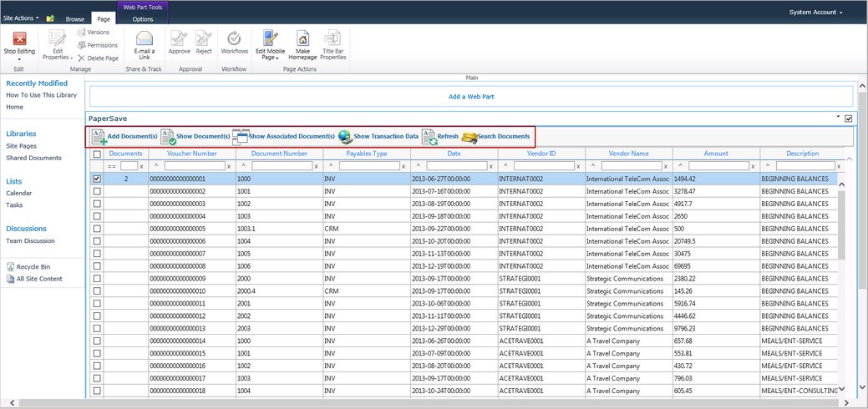
Task: Expand the Stop Editing dropdown arrow
Action: click(x=19, y=58)
